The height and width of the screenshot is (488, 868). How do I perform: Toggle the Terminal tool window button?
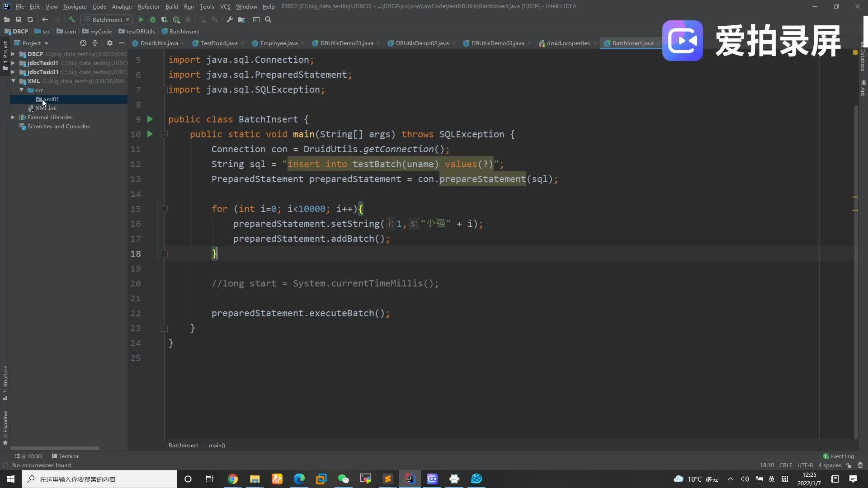[x=66, y=456]
